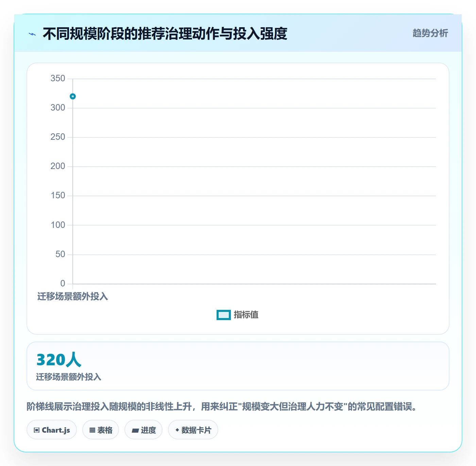Click the lightning icon beside the title
Screen dimensions: 476x466
coord(32,34)
